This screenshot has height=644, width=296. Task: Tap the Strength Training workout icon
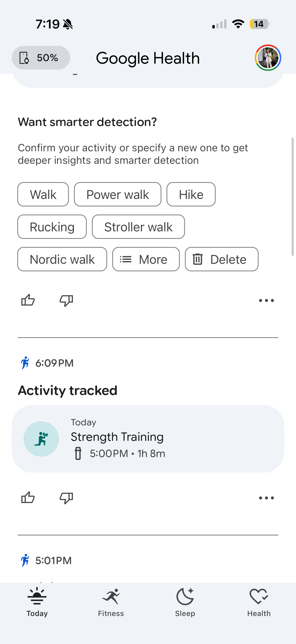coord(41,439)
